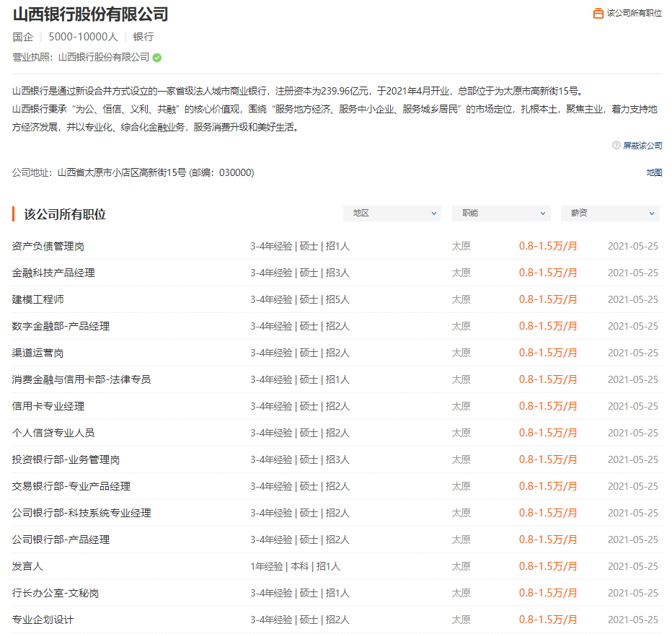Click 太原 in the 发言人 row
The width and height of the screenshot is (672, 634).
coord(461,567)
